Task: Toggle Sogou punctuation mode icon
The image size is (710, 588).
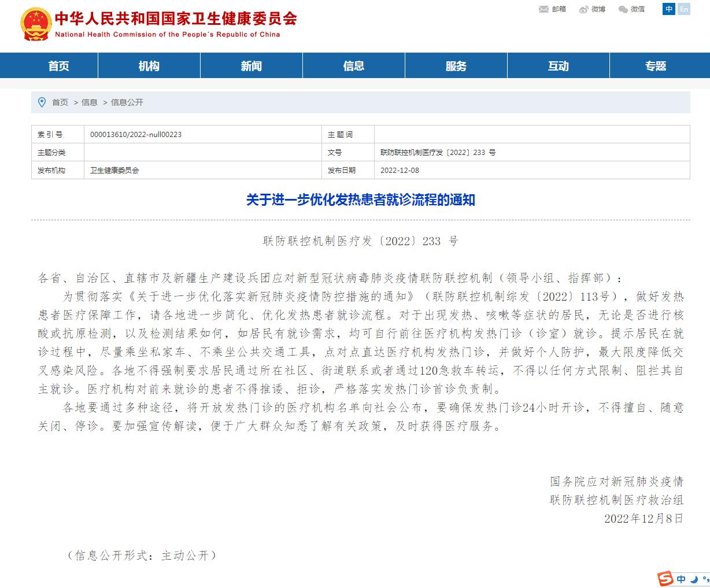Action: [705, 579]
